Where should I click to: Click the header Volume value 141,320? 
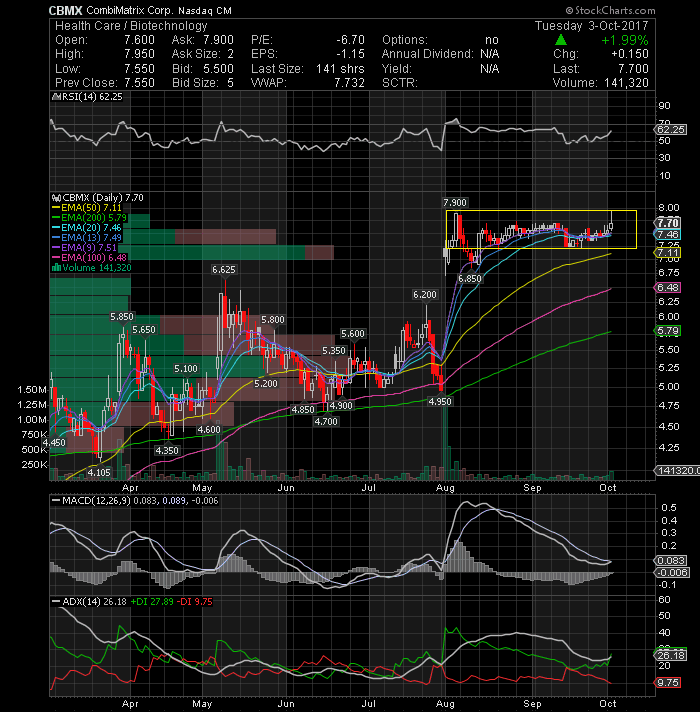coord(626,83)
